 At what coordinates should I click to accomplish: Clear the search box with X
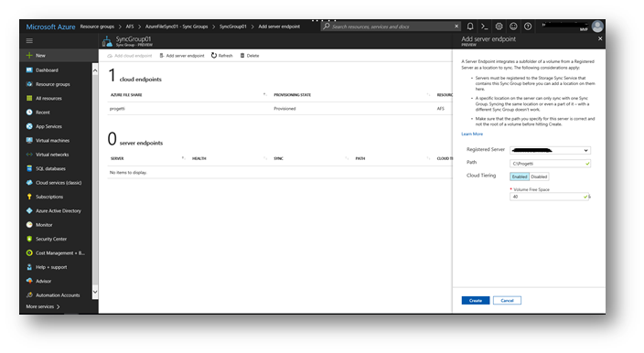click(456, 27)
